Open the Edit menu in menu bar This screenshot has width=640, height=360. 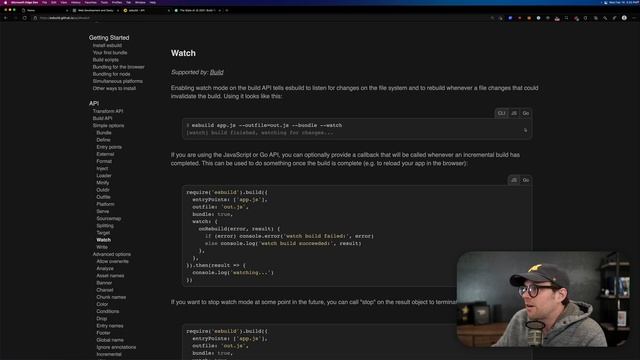pyautogui.click(x=53, y=2)
